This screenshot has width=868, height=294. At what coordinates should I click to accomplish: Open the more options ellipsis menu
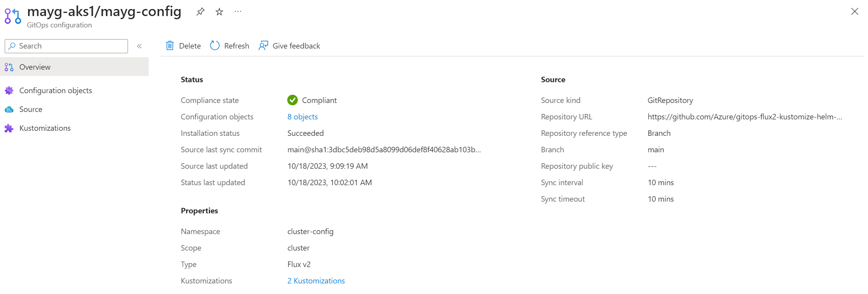238,12
